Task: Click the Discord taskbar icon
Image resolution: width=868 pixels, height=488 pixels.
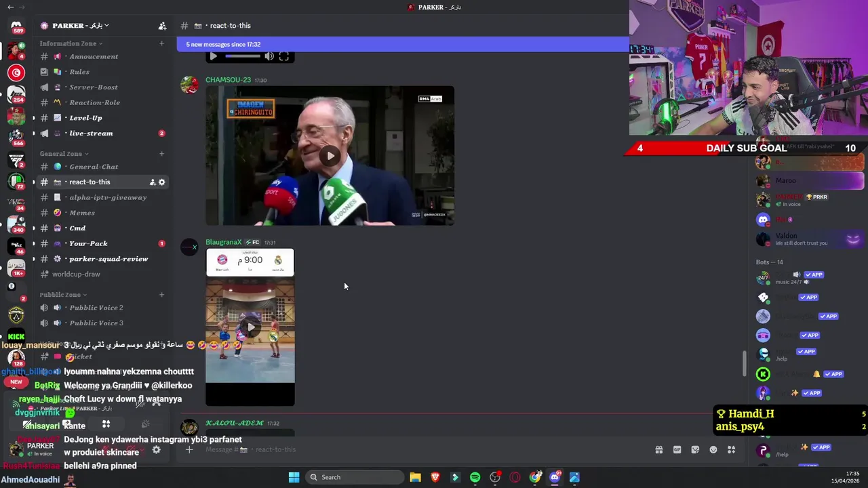Action: 555,477
